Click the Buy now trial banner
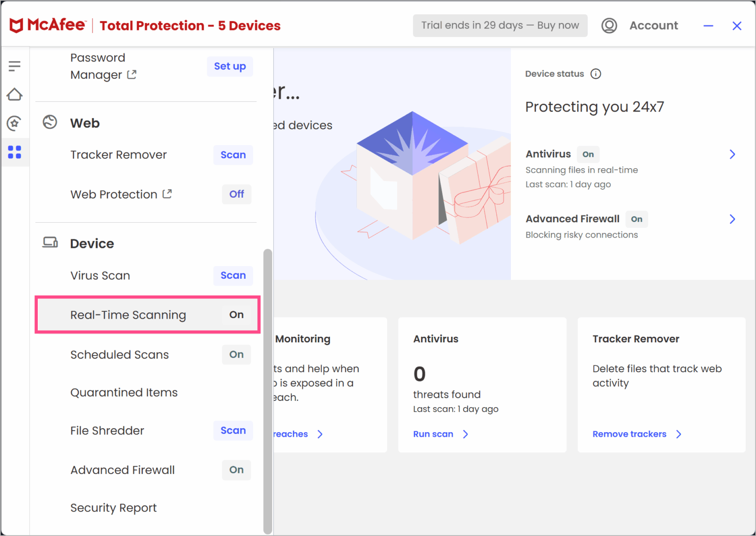This screenshot has width=756, height=536. [x=500, y=25]
